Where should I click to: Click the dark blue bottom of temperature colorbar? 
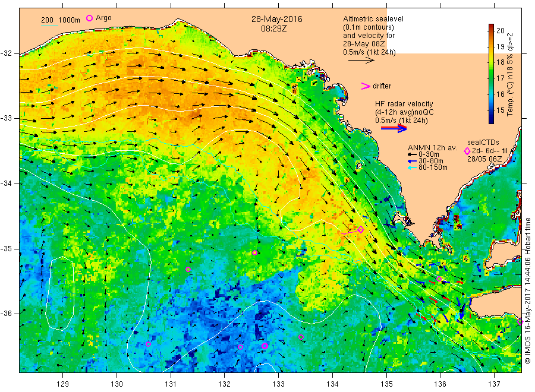(492, 119)
